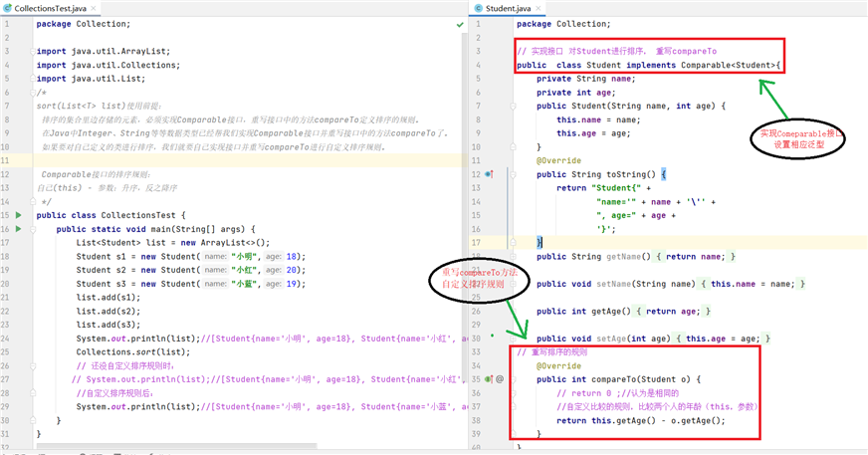Screen dimensions: 868x455
Task: Close the CollectionsTest.java tab
Action: (93, 8)
